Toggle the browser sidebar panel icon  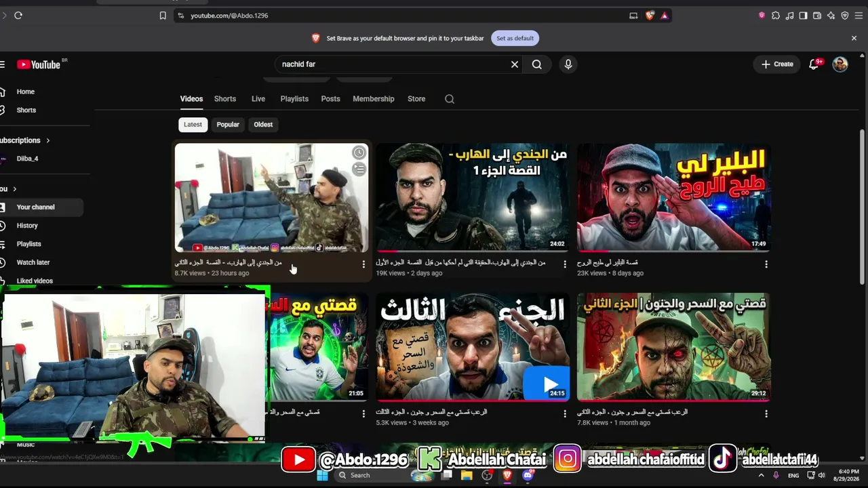803,16
